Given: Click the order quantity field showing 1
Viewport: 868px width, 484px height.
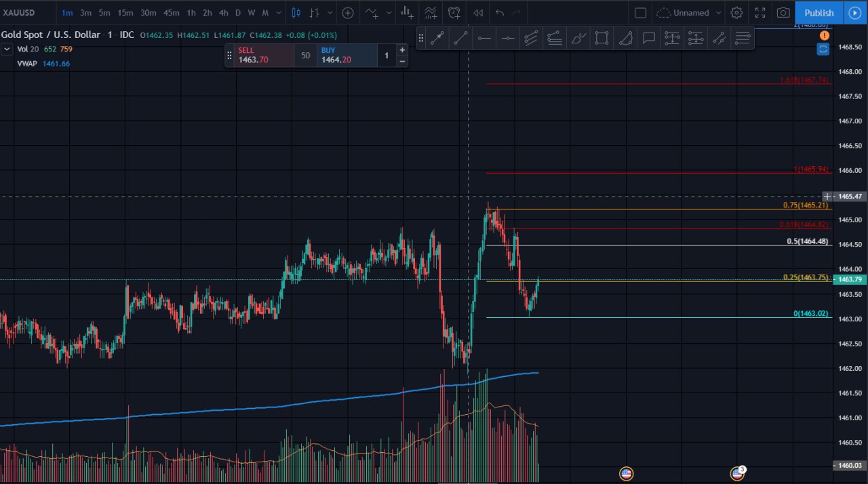Looking at the screenshot, I should [x=387, y=56].
